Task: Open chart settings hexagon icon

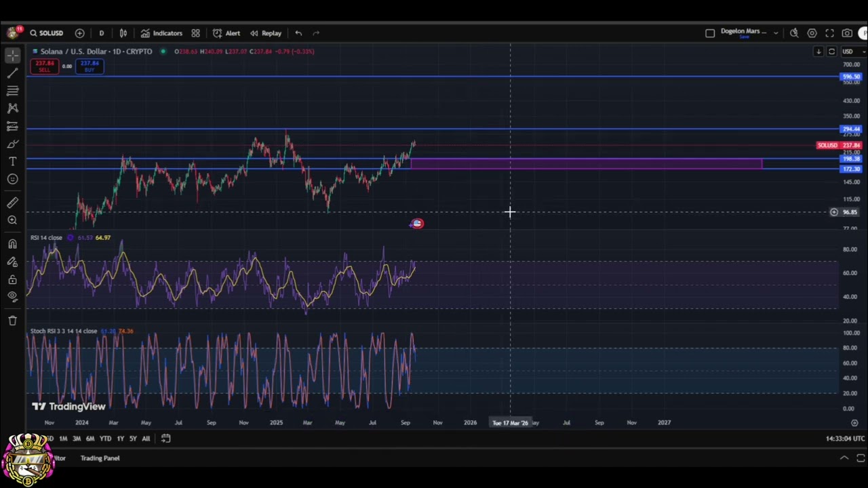Action: (x=812, y=33)
